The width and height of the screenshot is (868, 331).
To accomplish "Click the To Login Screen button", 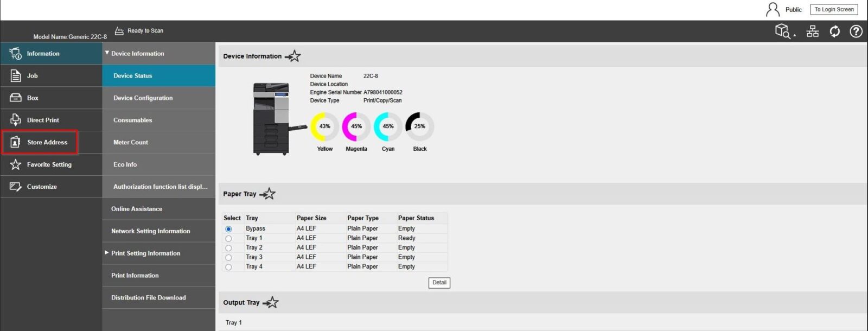I will point(834,9).
